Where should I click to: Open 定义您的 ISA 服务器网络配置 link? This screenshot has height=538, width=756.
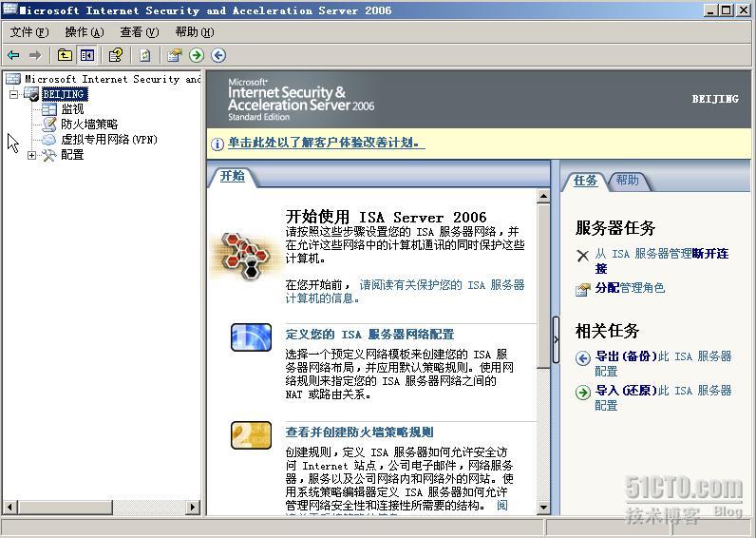369,335
